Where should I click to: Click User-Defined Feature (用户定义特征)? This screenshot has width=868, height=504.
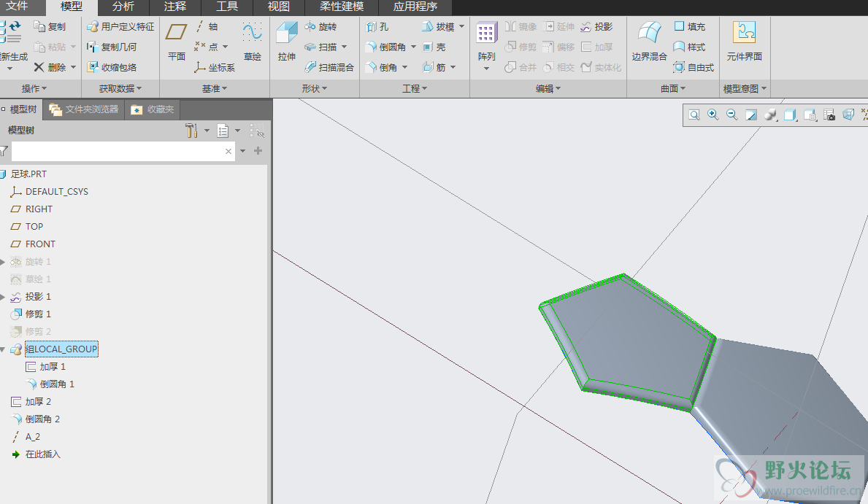click(x=120, y=26)
